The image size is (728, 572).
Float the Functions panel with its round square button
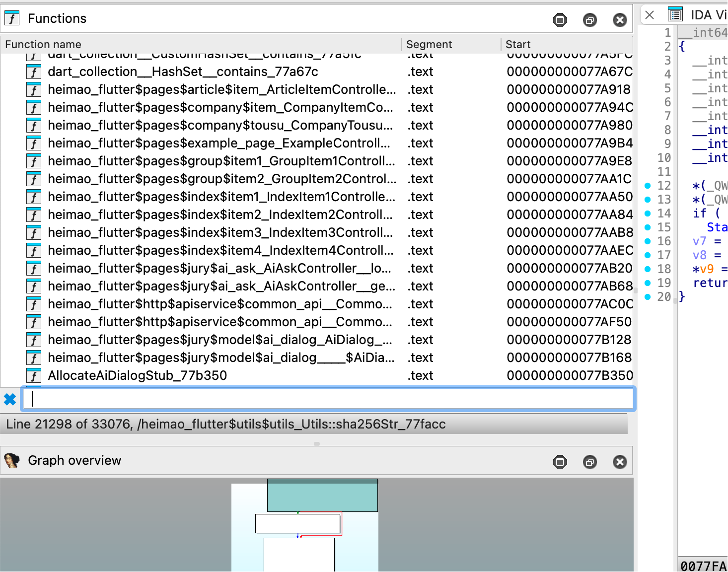[560, 20]
